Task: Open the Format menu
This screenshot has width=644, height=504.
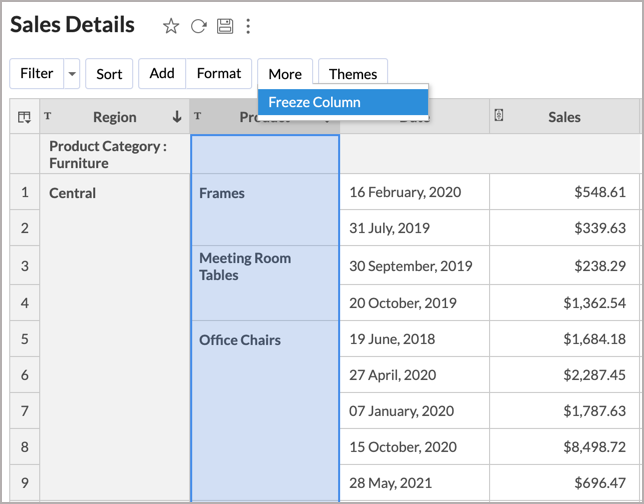Action: [218, 74]
